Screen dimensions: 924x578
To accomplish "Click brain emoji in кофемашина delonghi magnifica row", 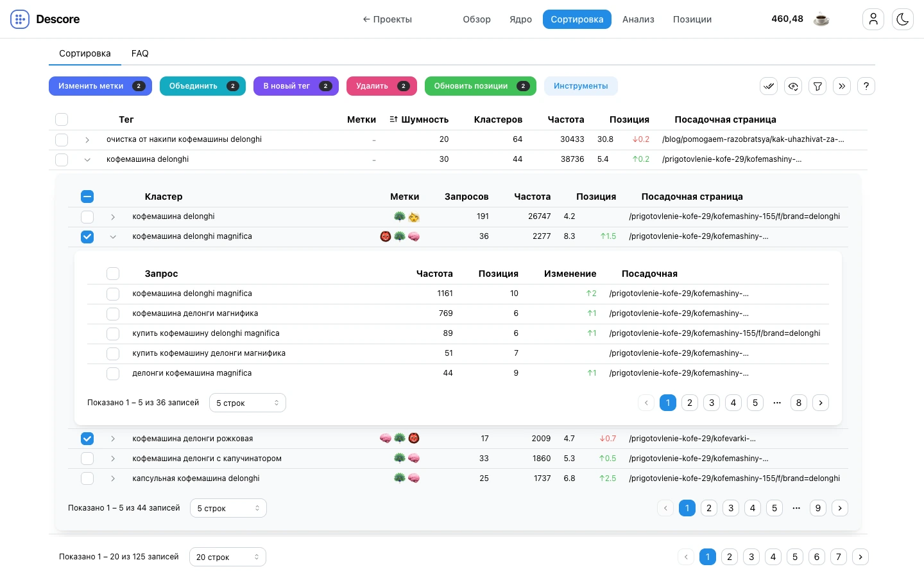I will (x=414, y=236).
